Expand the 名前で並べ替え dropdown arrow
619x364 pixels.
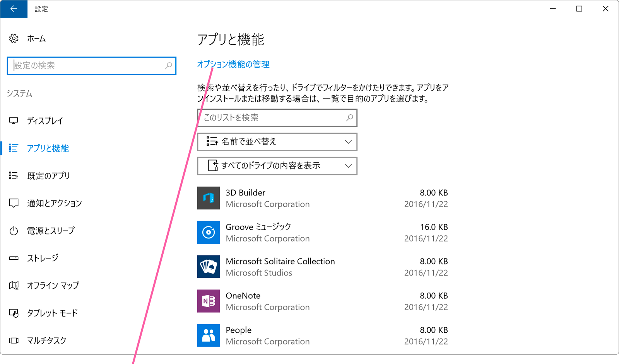[348, 142]
